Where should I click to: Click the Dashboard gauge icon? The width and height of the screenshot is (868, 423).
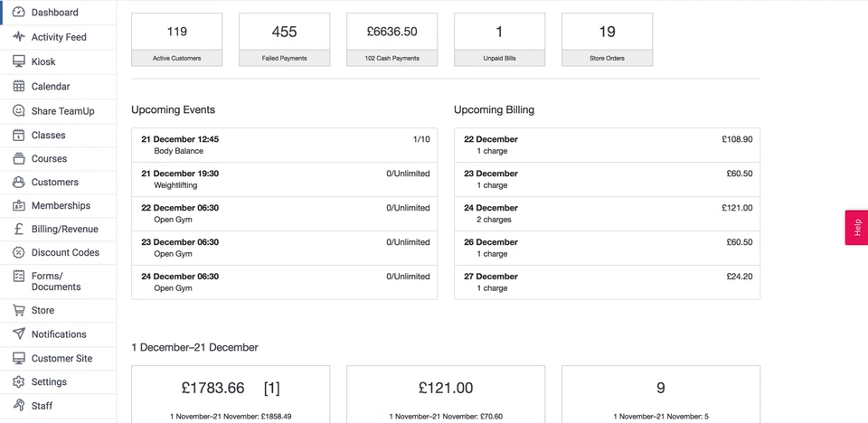point(19,13)
